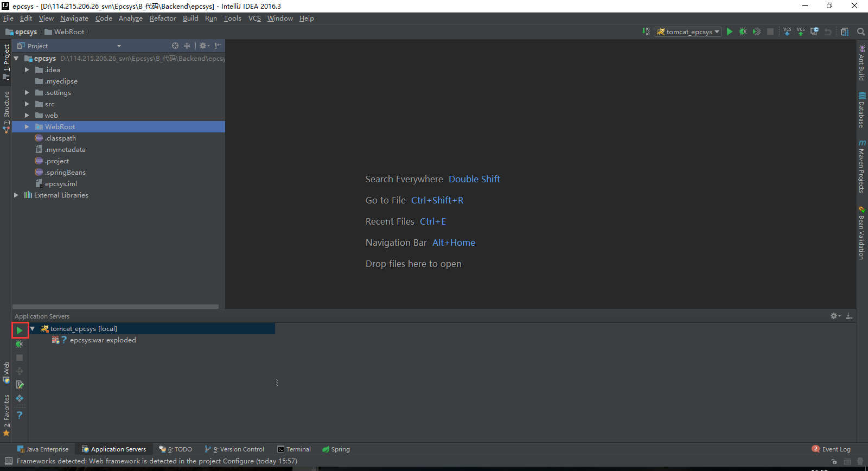Click the Search Everywhere magnifier icon

pyautogui.click(x=860, y=32)
